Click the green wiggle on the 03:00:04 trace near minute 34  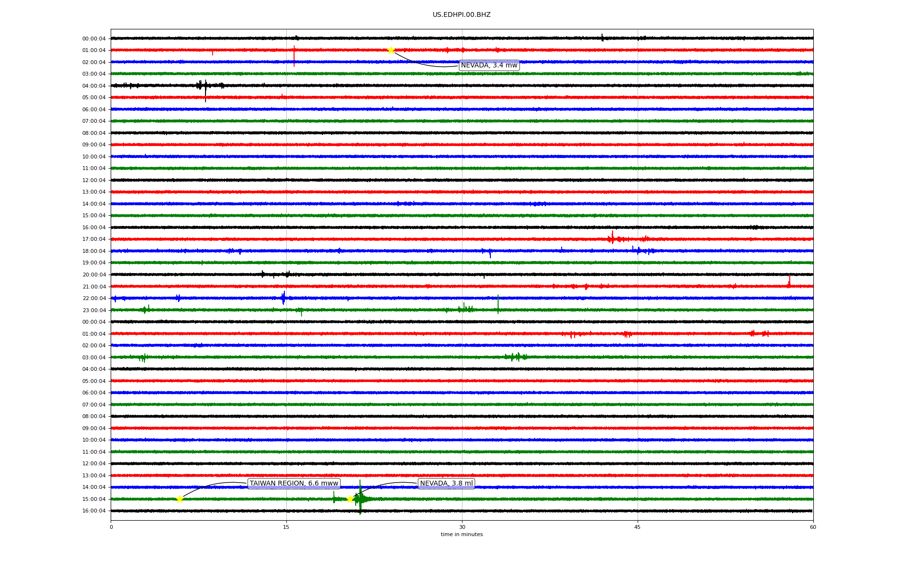[516, 357]
